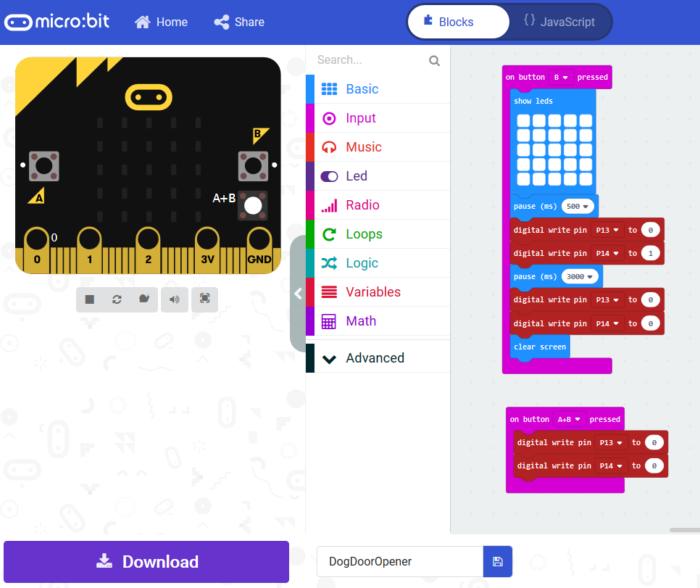Image resolution: width=700 pixels, height=588 pixels.
Task: Click simulator pin 0
Action: click(x=37, y=250)
